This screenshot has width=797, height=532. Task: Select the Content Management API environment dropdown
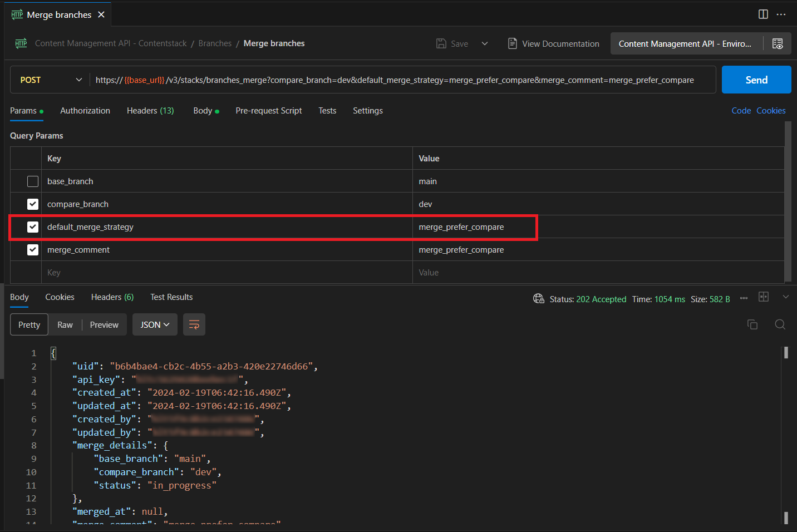(x=687, y=43)
